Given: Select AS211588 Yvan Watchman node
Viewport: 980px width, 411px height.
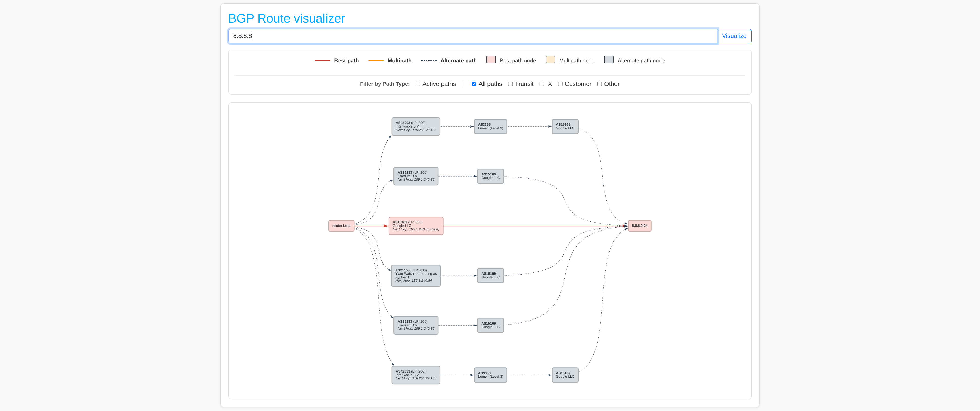Looking at the screenshot, I should [416, 276].
